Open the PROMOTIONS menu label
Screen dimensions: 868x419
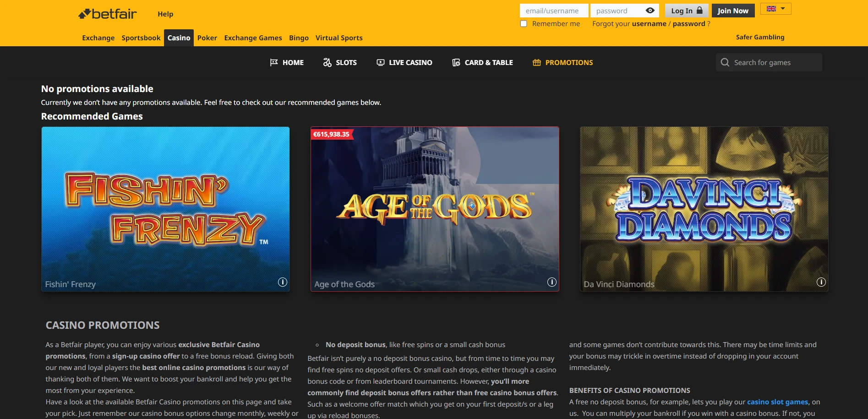569,63
